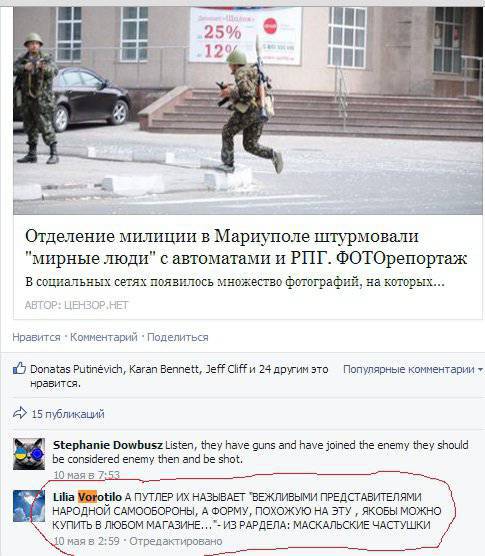Viewport: 485px width, 556px height.
Task: Open the Mariupol soldiers article photo
Action: [248, 111]
